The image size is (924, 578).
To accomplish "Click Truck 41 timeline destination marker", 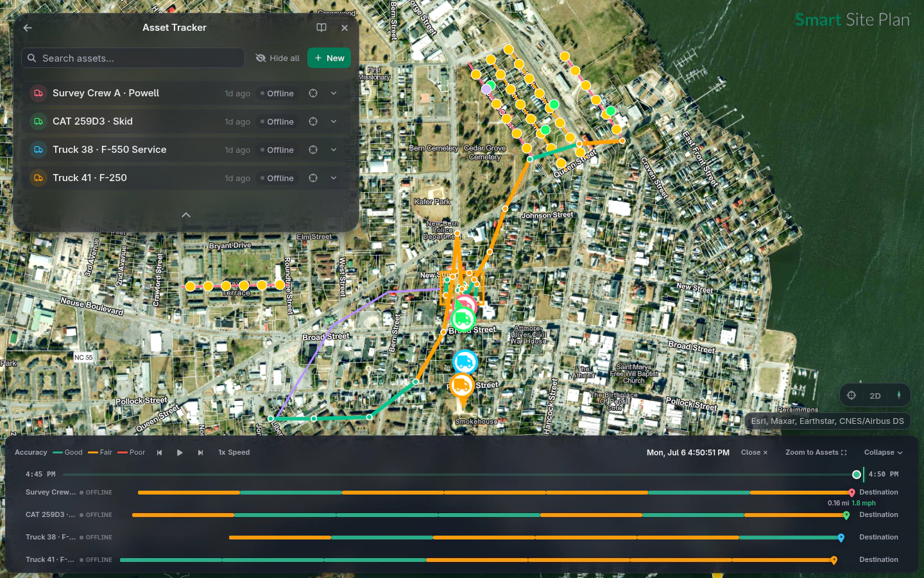I will [x=834, y=561].
